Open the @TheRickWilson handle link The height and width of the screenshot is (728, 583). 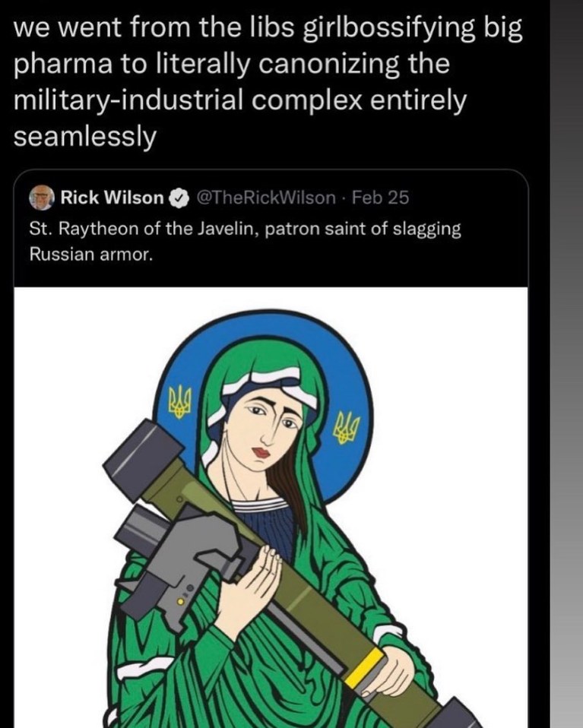[x=265, y=198]
